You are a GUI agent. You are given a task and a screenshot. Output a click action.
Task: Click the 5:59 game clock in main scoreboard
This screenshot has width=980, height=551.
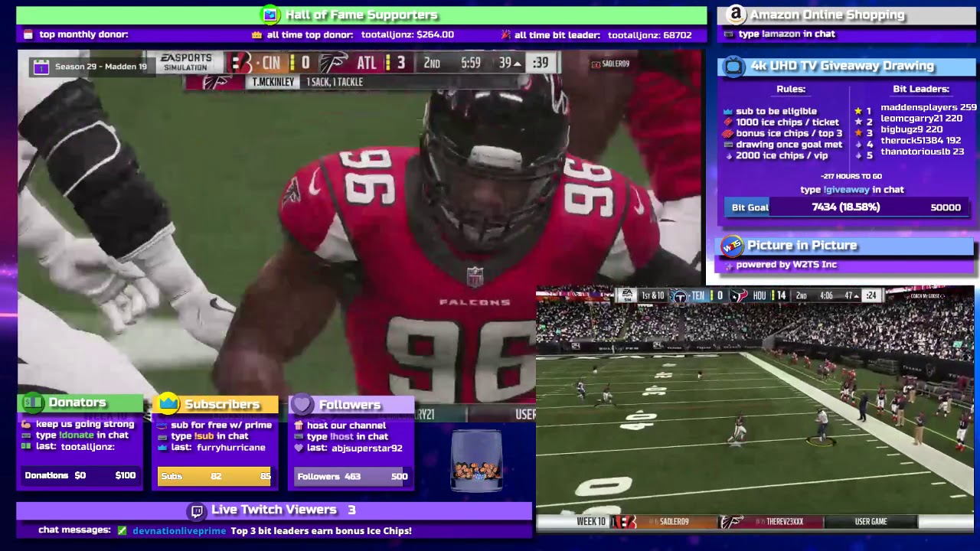(471, 63)
